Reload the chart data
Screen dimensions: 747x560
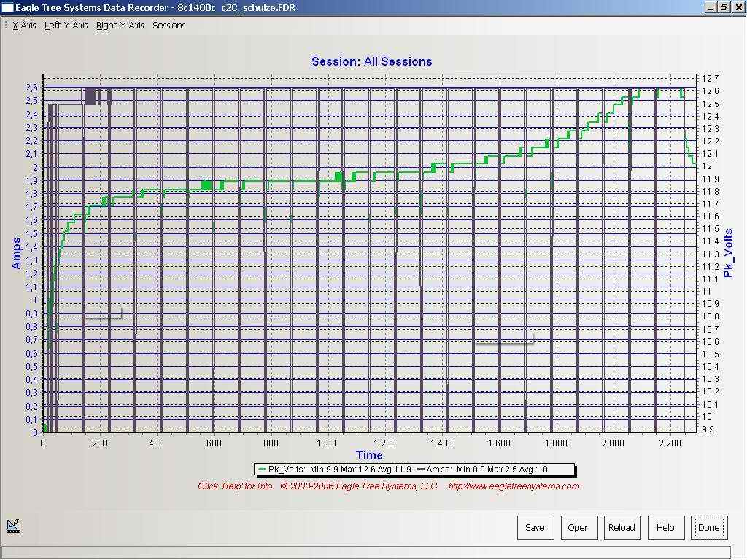622,528
